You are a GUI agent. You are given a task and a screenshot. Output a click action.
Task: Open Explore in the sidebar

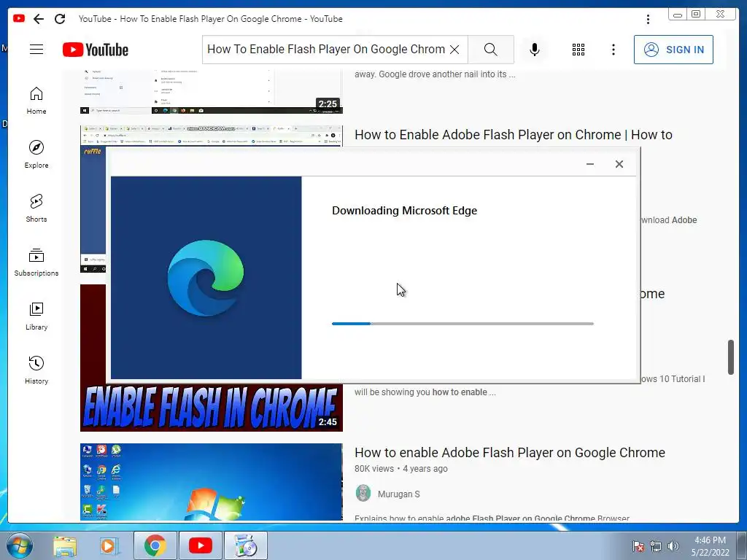[36, 155]
